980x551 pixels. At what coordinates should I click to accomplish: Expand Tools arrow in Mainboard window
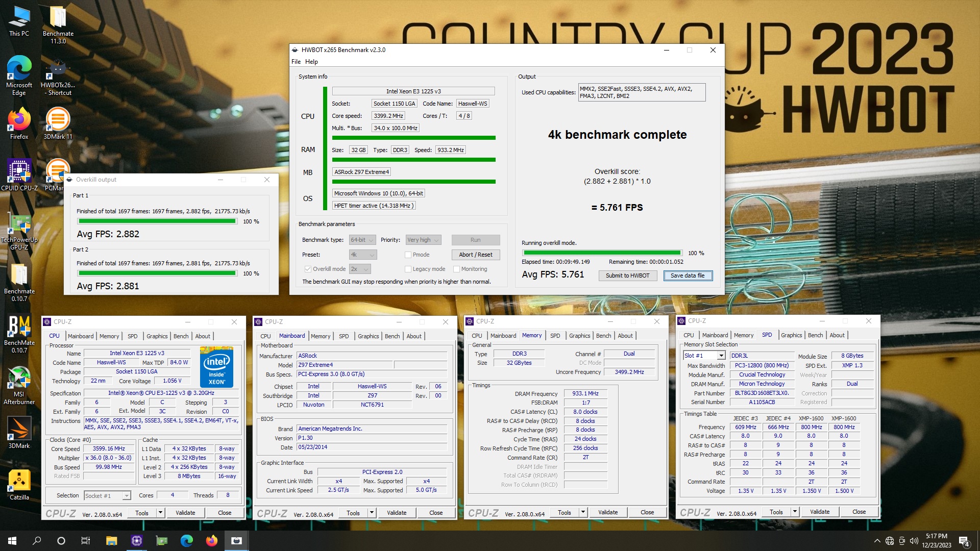(372, 513)
